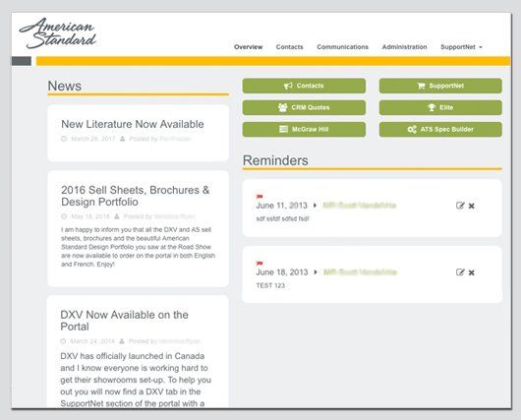Click the user icon on the May 18 post

(x=117, y=216)
